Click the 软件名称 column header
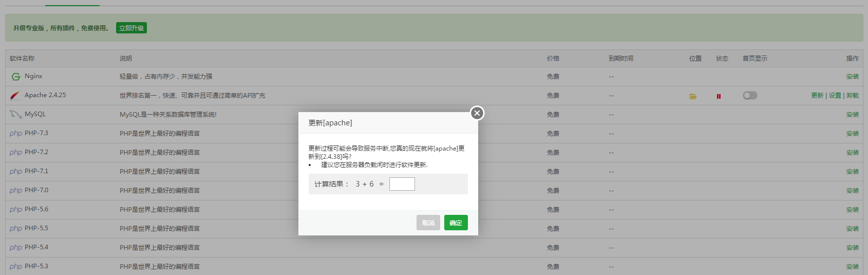Image resolution: width=868 pixels, height=275 pixels. (22, 59)
